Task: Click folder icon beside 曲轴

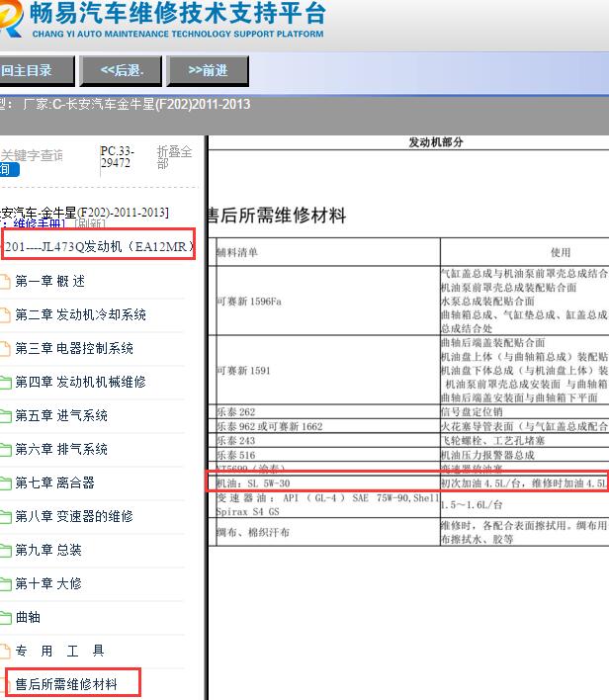Action: [x=5, y=618]
